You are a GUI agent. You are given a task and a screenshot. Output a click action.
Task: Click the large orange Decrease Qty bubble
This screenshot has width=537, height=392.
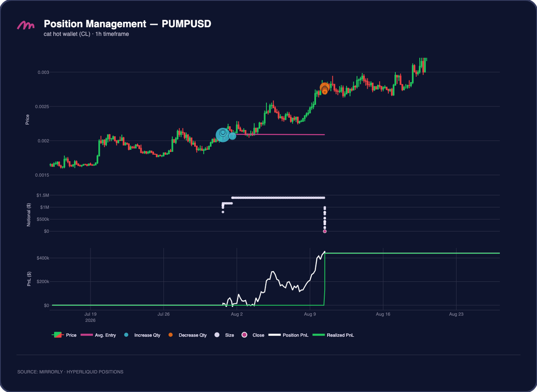(325, 88)
